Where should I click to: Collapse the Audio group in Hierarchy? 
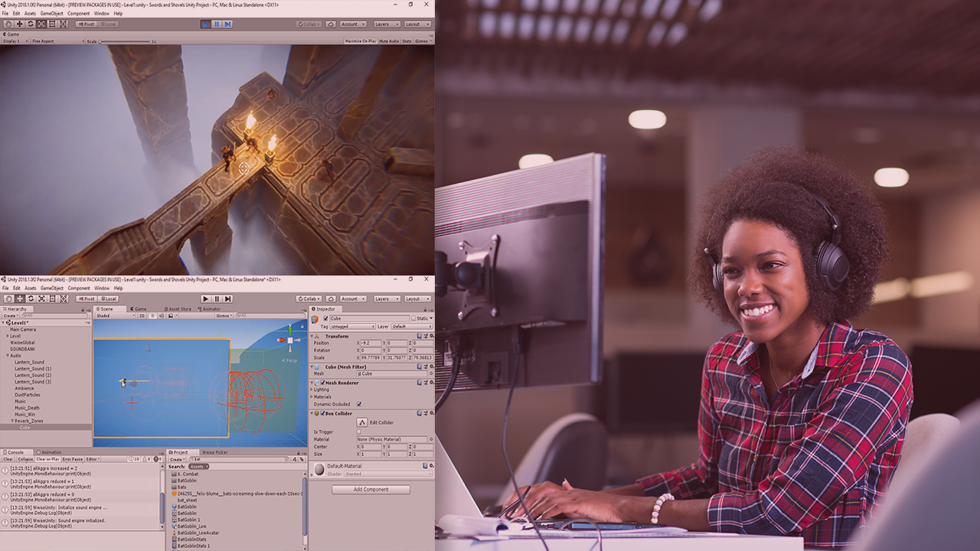point(7,355)
